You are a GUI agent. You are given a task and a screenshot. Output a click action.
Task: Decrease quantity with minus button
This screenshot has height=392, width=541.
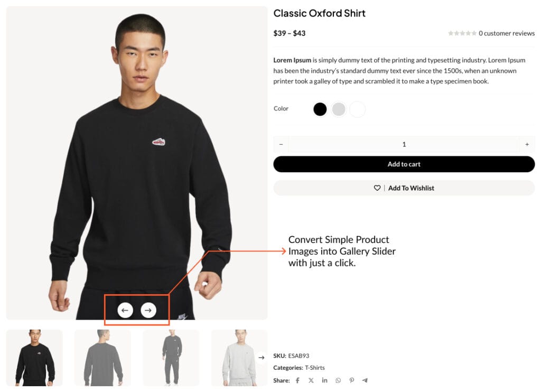281,144
